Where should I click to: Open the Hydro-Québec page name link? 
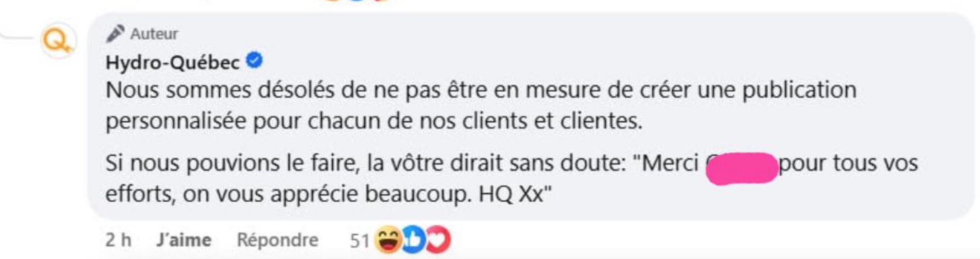pyautogui.click(x=172, y=63)
